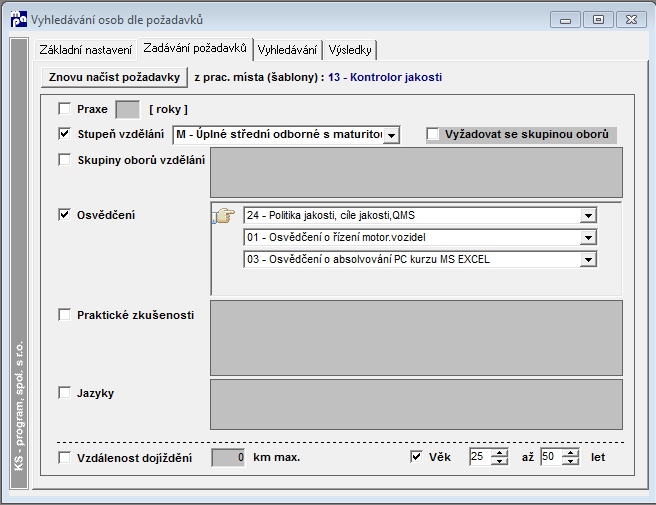The width and height of the screenshot is (656, 505).
Task: Switch to Základní nastavení tab
Action: pos(86,50)
